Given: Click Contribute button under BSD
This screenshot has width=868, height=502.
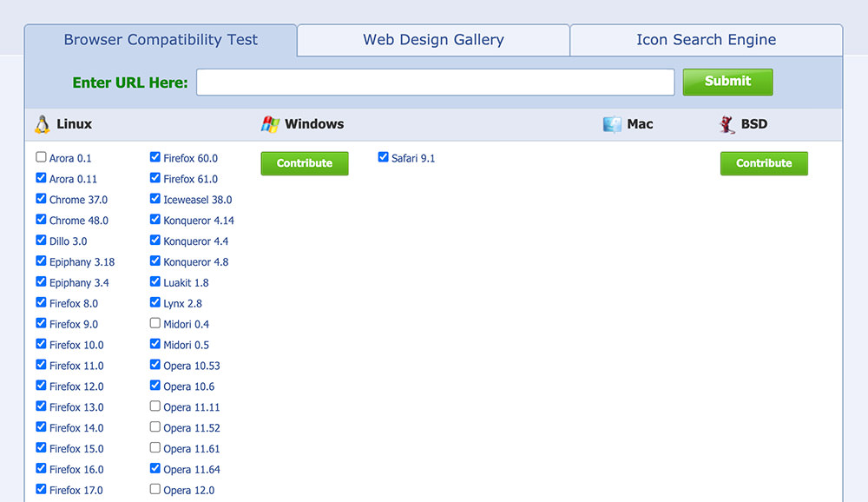Looking at the screenshot, I should 764,163.
